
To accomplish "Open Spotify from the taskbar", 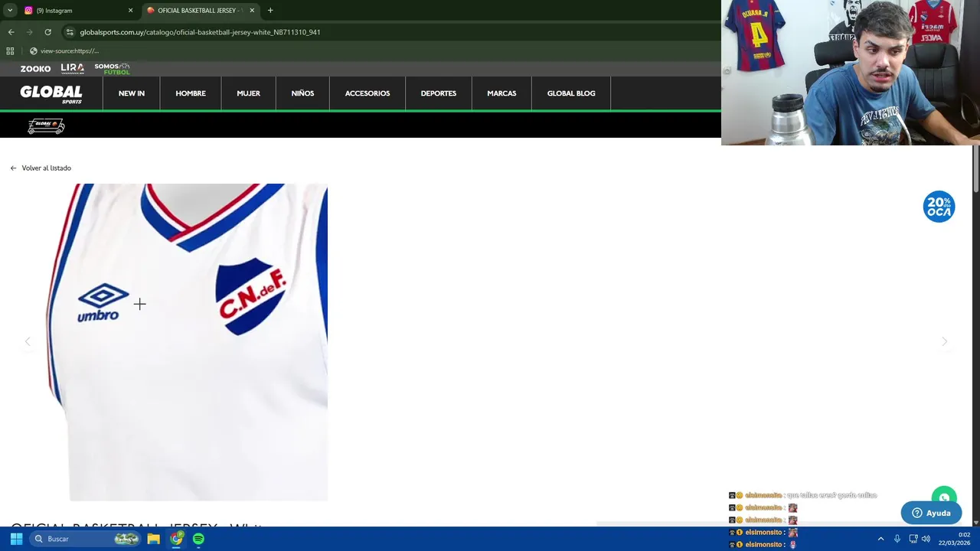I will pyautogui.click(x=198, y=539).
